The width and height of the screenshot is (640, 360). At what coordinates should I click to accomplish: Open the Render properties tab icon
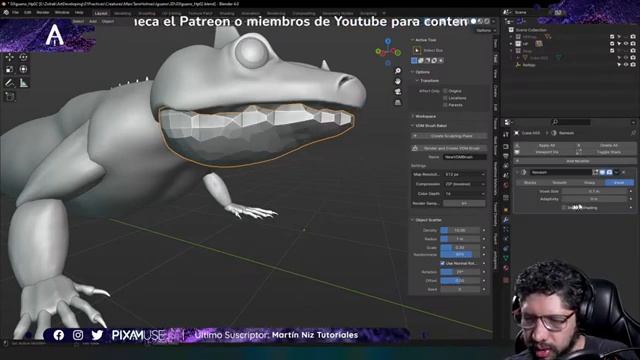point(506,146)
